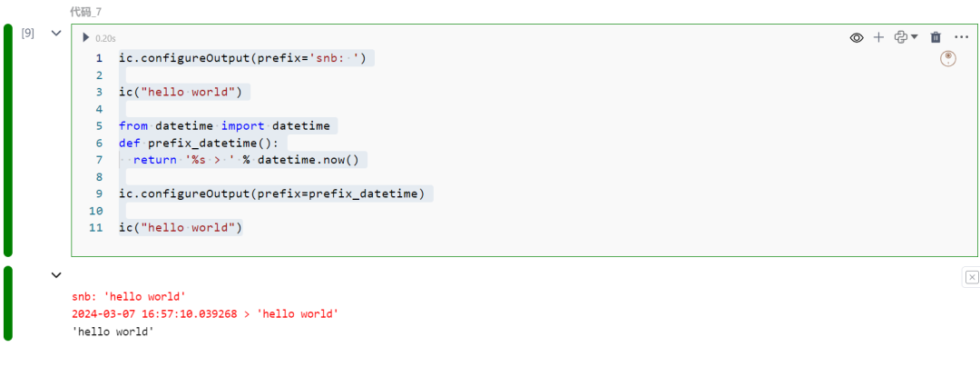The width and height of the screenshot is (980, 367).
Task: Toggle cell visibility with the eye icon
Action: (856, 37)
